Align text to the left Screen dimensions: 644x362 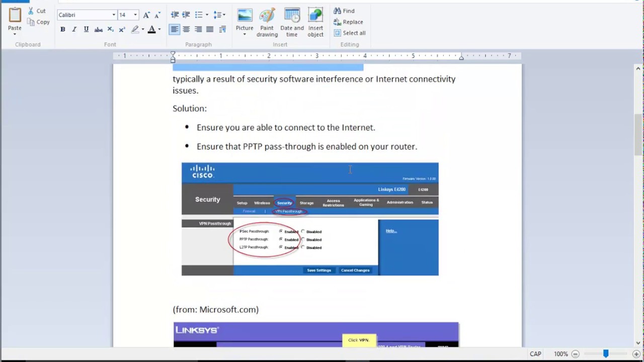(x=175, y=30)
